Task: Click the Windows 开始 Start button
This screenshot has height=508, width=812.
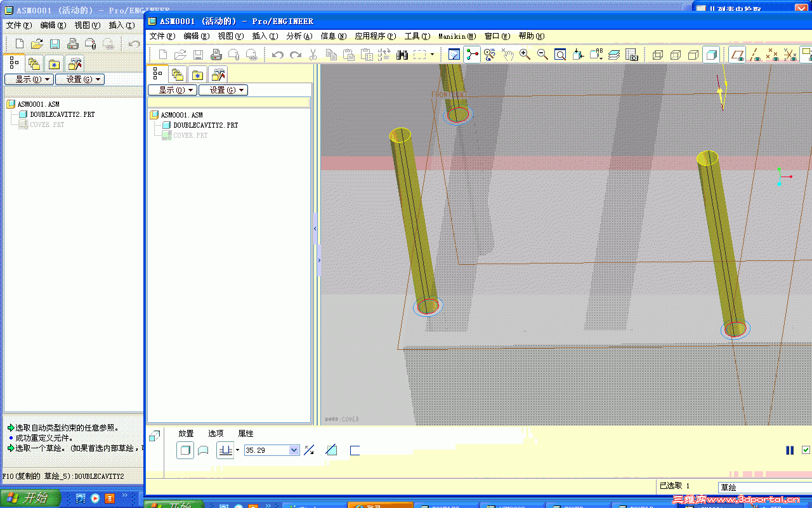Action: [x=29, y=498]
